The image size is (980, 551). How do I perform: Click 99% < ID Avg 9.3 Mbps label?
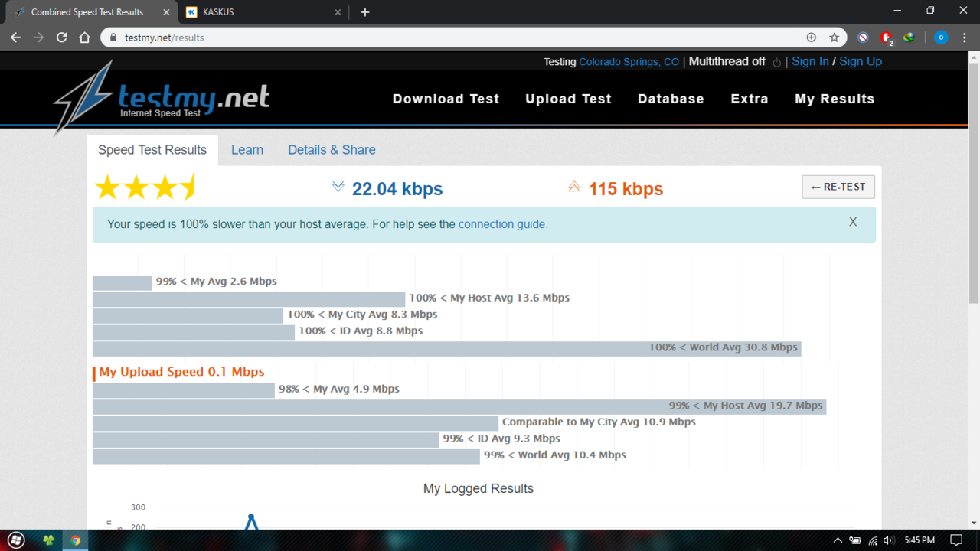[501, 439]
